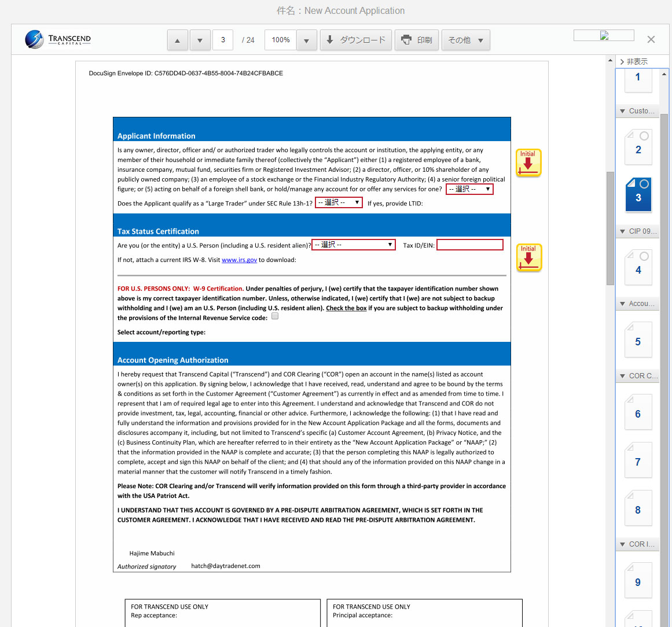Image resolution: width=672 pixels, height=627 pixels.
Task: Close the document viewer with X
Action: pos(651,39)
